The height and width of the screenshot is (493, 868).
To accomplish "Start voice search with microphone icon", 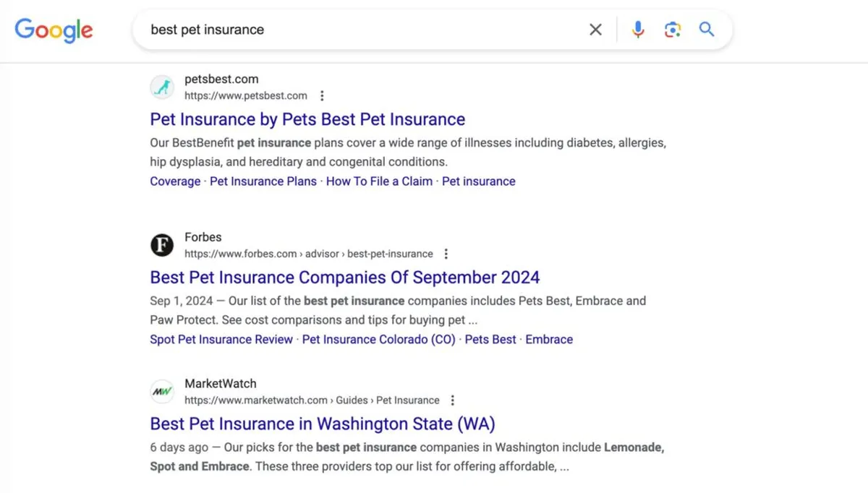I will point(638,30).
